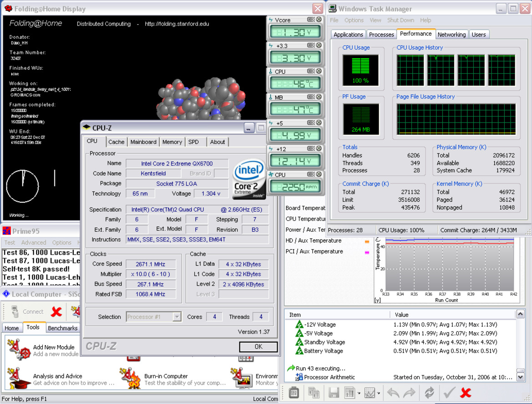Click the Connect computer icon in SiSoft Sandra

click(15, 312)
